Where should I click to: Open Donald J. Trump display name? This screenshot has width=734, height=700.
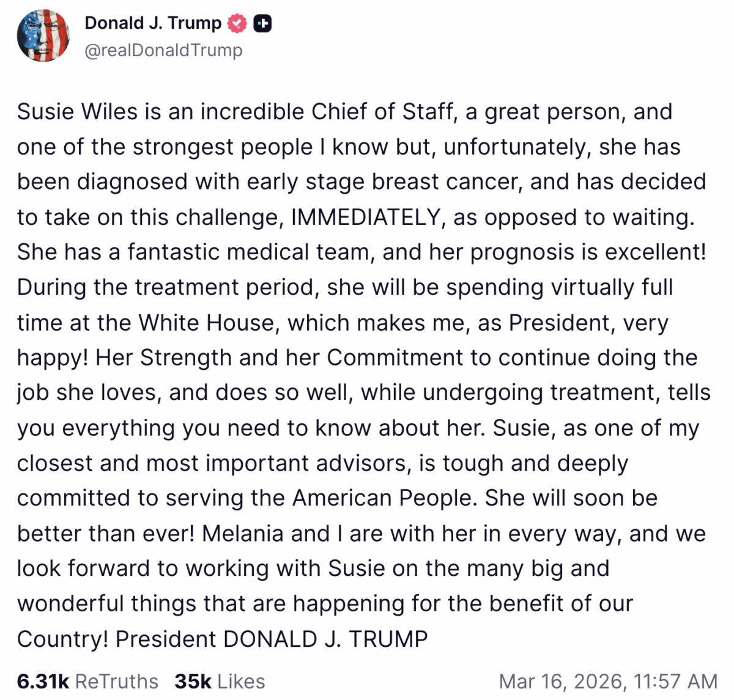tap(153, 23)
